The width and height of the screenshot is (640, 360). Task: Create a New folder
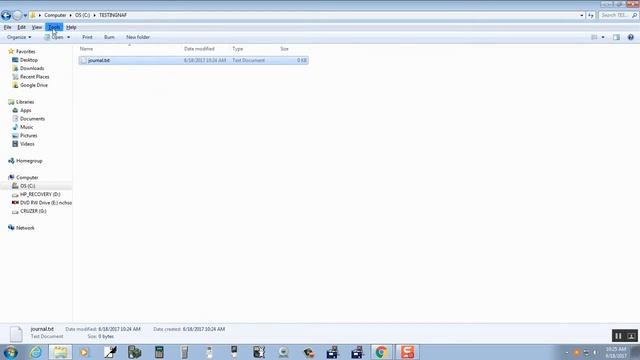pos(138,37)
